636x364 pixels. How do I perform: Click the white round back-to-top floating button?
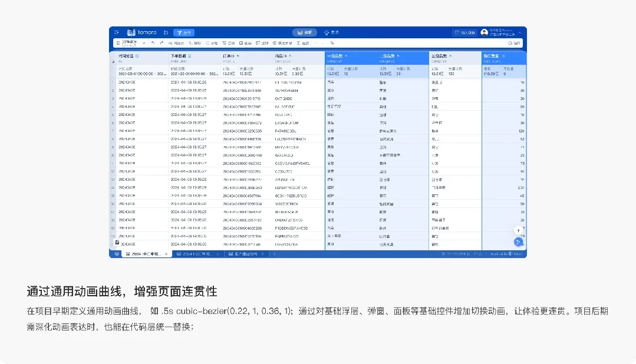518,230
